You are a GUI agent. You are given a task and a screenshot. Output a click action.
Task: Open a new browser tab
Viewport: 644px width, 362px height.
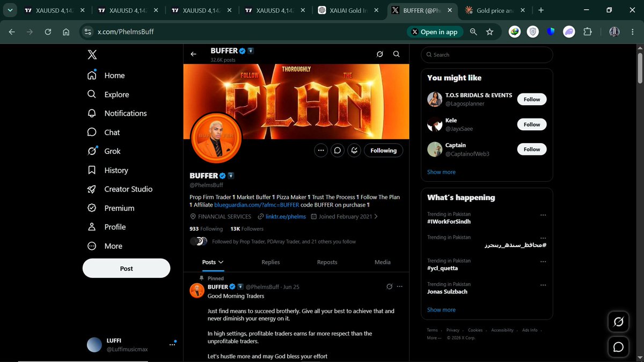(540, 10)
